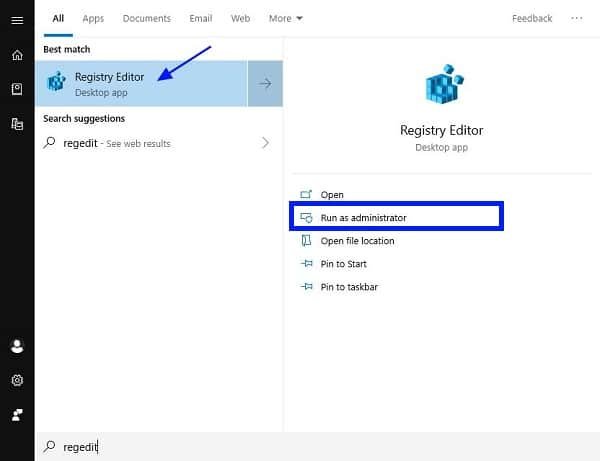The width and height of the screenshot is (600, 461).
Task: Open the notebook icon in sidebar
Action: [17, 89]
